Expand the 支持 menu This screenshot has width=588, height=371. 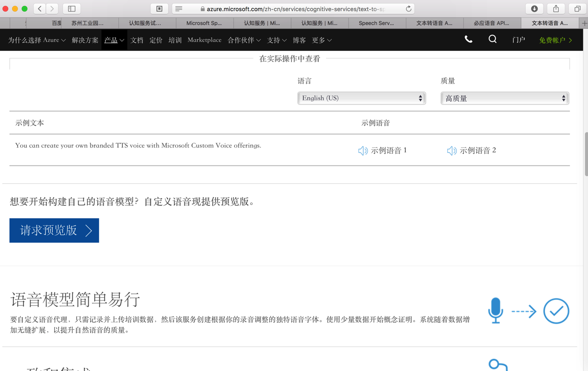point(277,40)
